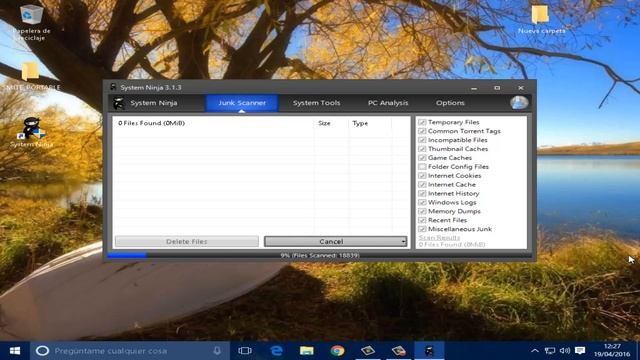Toggle Internet History checkbox
Image resolution: width=640 pixels, height=360 pixels.
[x=422, y=193]
